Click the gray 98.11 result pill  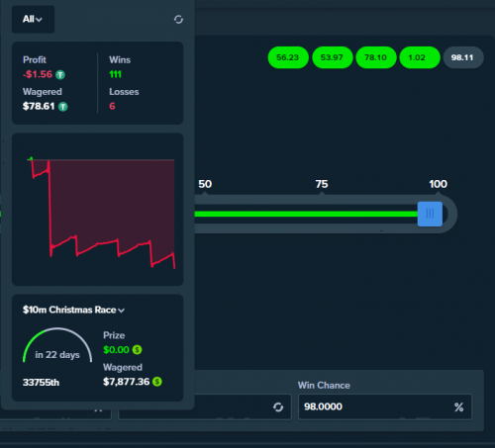tap(463, 57)
